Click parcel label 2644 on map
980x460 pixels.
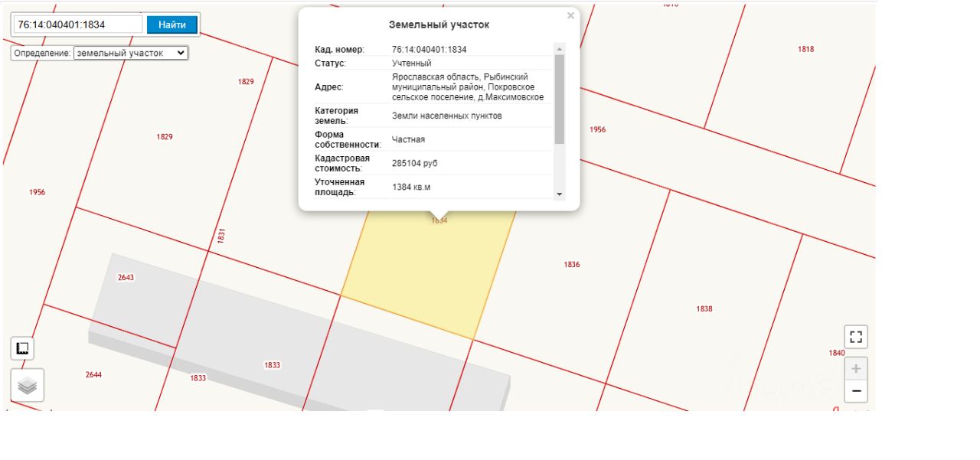pos(93,375)
